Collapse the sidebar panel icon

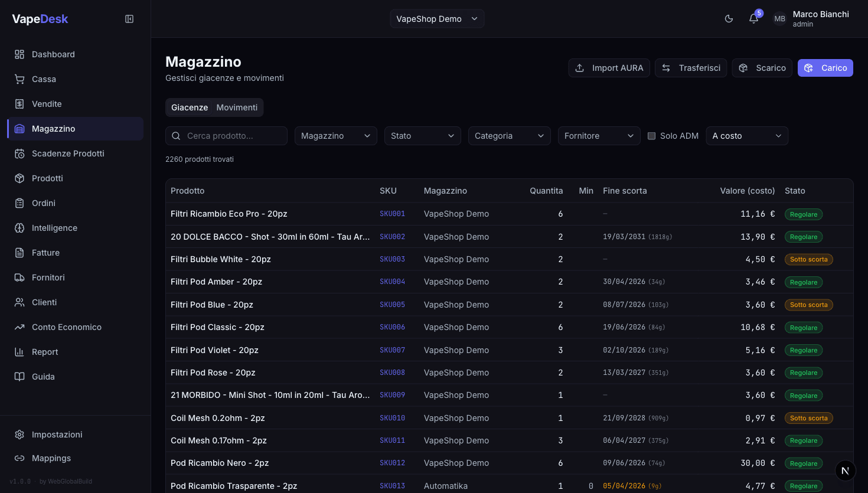click(x=129, y=19)
